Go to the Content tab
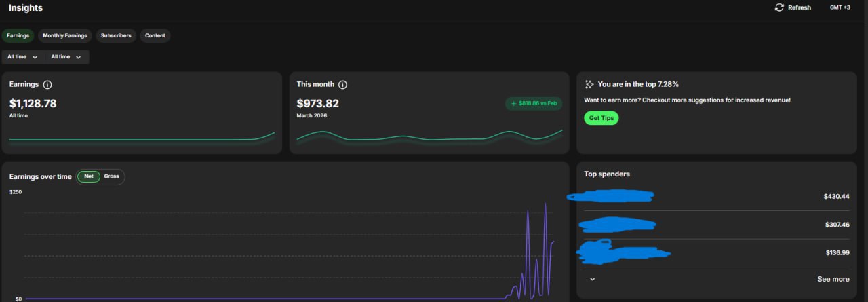 point(155,35)
